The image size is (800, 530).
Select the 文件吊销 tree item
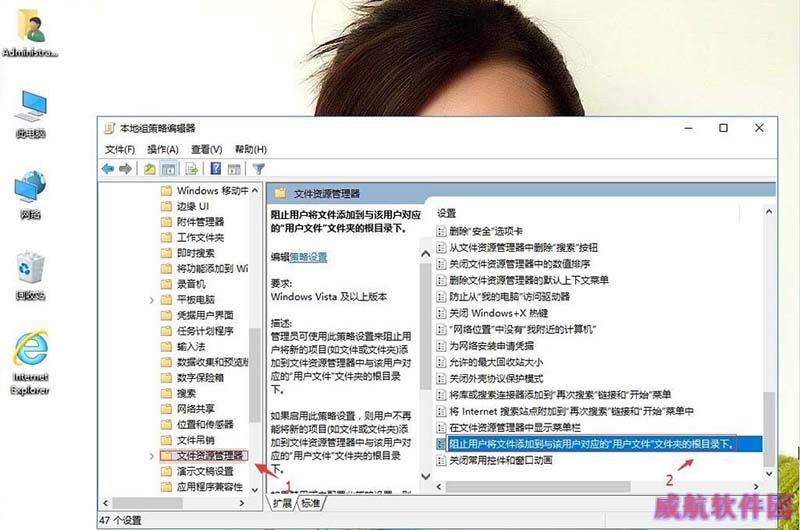click(x=195, y=440)
